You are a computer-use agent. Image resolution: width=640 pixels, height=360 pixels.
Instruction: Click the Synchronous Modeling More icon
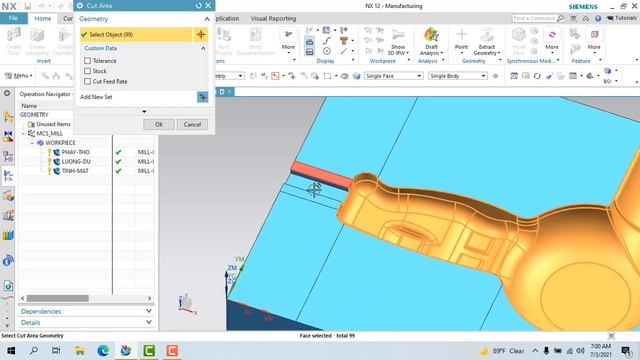click(x=552, y=36)
